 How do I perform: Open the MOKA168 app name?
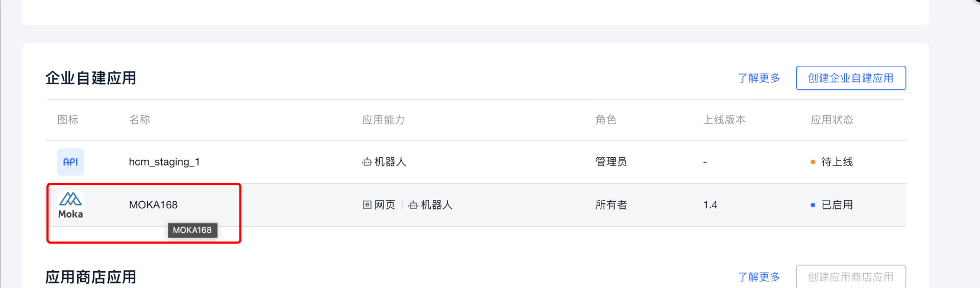(153, 205)
